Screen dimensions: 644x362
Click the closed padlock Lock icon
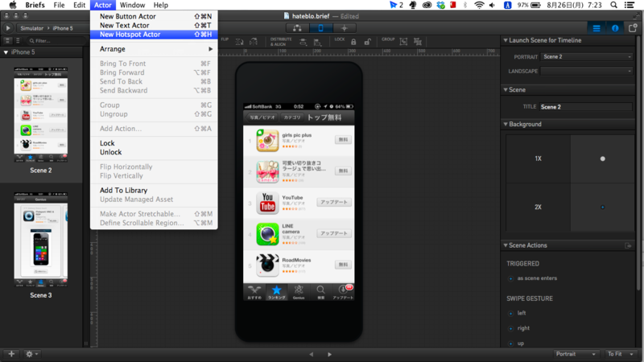353,42
